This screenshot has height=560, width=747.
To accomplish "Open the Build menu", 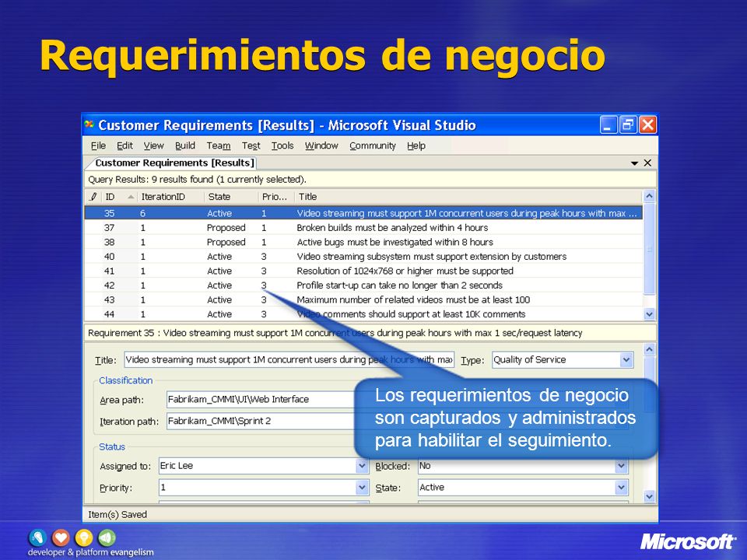I will point(185,145).
